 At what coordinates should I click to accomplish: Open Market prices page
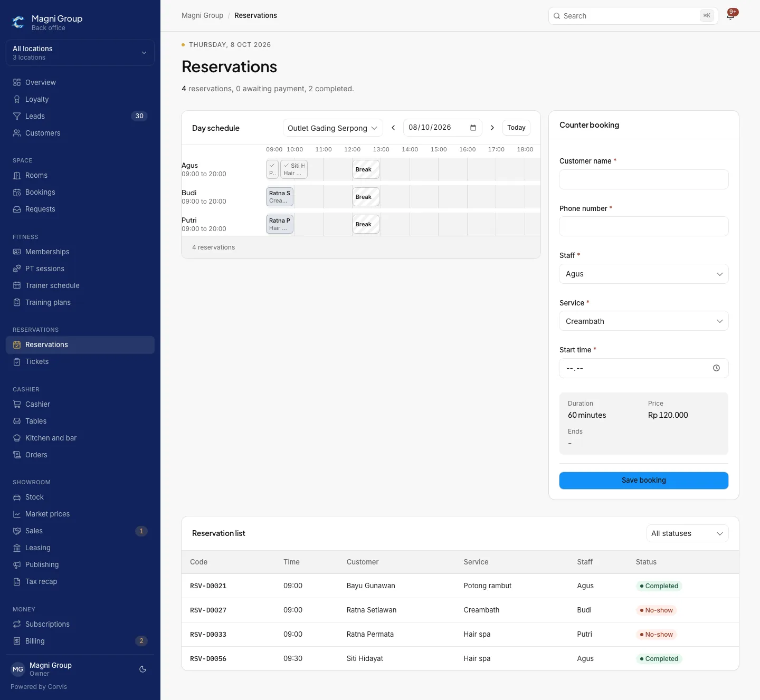[80, 514]
